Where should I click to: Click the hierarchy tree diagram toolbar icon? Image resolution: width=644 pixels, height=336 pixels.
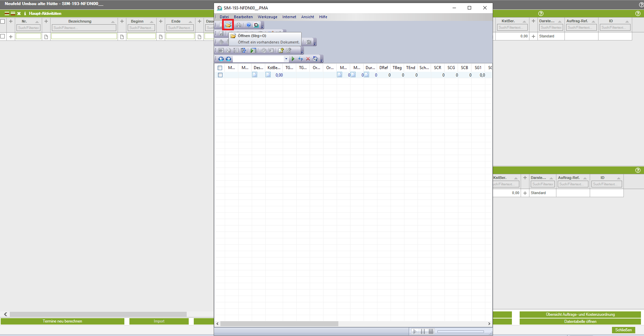(x=243, y=51)
